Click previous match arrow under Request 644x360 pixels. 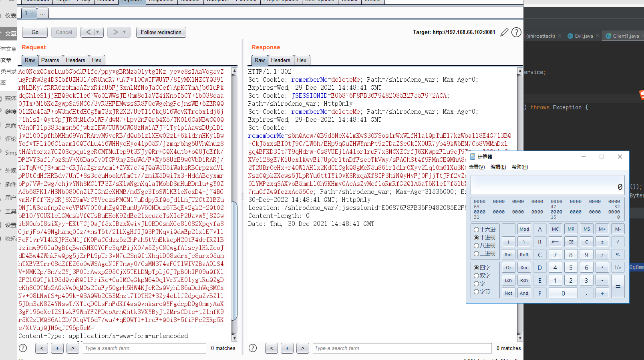42,348
